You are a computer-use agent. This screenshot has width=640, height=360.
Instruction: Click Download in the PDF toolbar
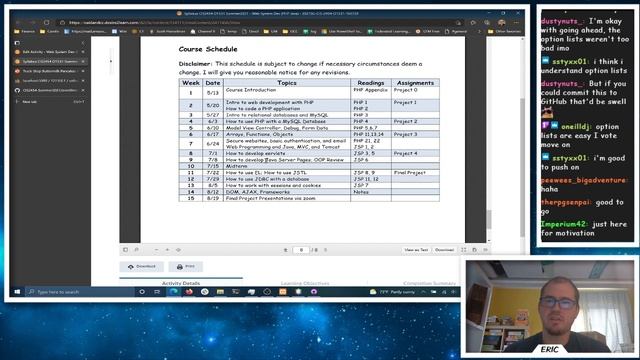(444, 250)
